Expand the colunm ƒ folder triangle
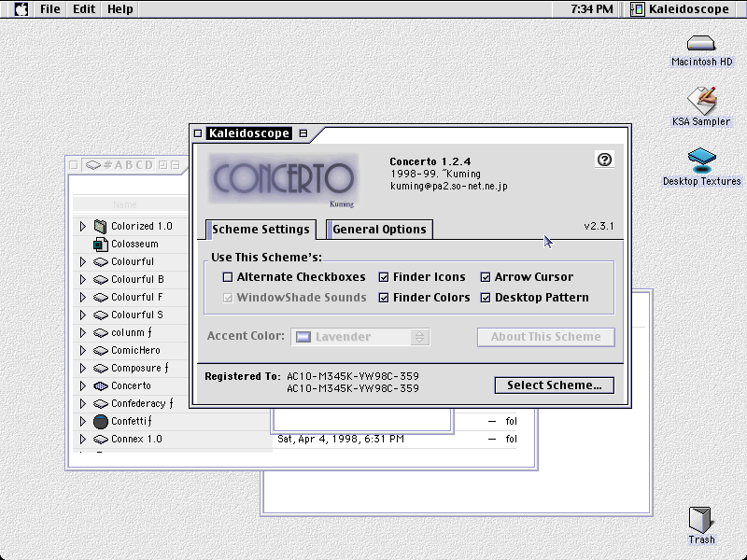The width and height of the screenshot is (747, 560). click(x=83, y=333)
